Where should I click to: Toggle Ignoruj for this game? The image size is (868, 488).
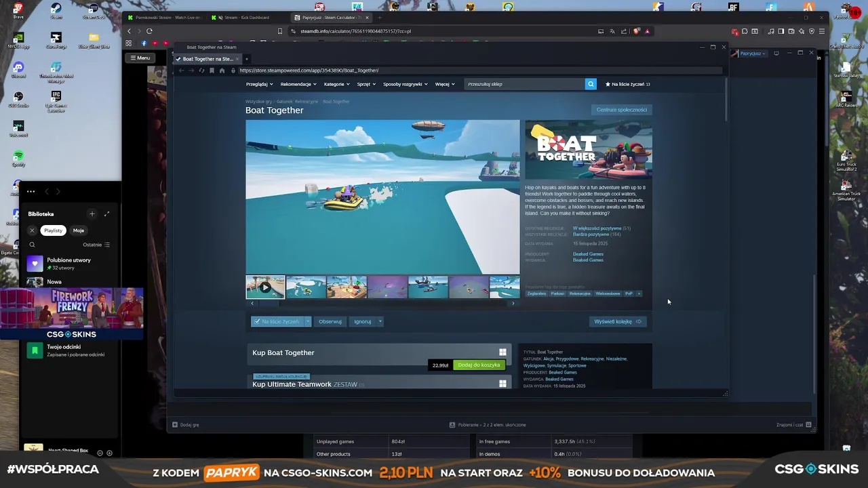tap(362, 321)
